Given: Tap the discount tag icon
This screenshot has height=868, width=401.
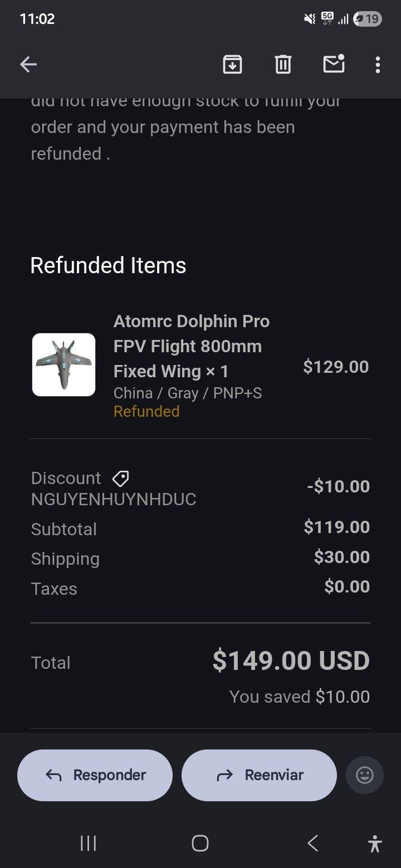Looking at the screenshot, I should click(x=121, y=478).
